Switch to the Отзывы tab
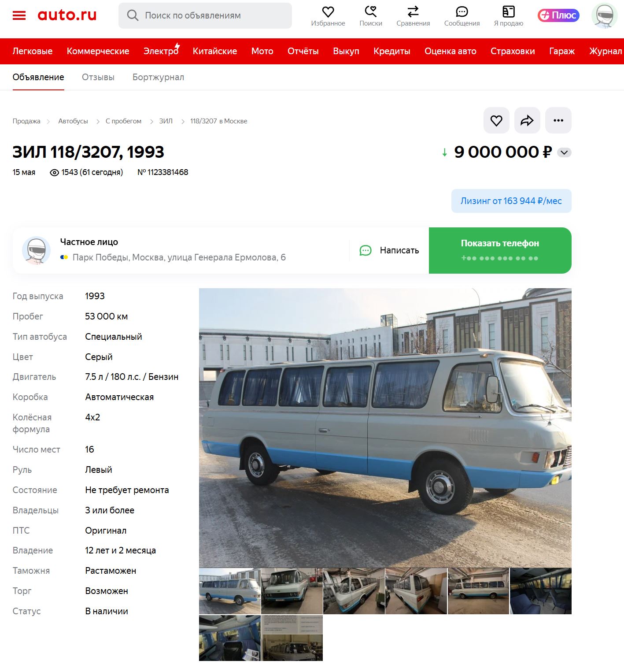The image size is (624, 672). click(x=98, y=77)
